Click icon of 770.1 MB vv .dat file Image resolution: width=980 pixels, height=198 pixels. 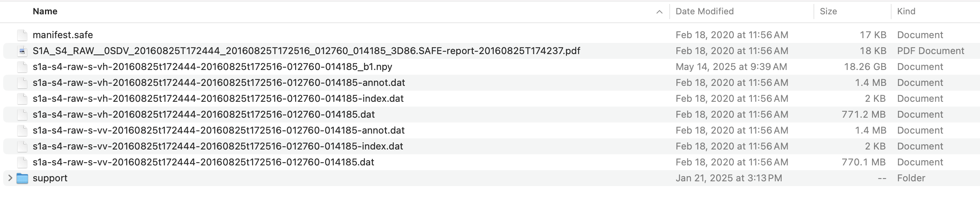22,162
